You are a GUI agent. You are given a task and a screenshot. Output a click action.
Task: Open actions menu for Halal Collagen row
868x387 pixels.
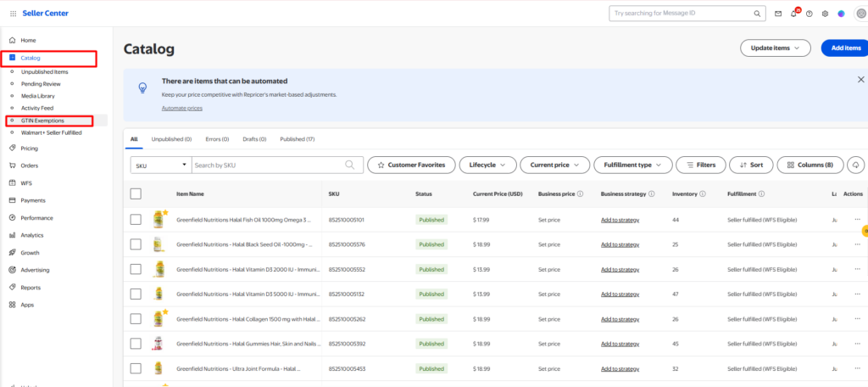click(858, 319)
